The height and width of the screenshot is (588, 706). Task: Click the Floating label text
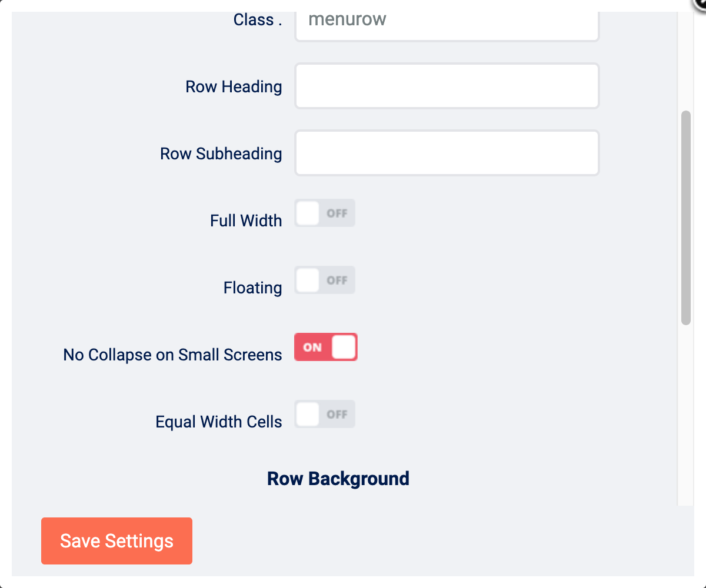tap(252, 288)
